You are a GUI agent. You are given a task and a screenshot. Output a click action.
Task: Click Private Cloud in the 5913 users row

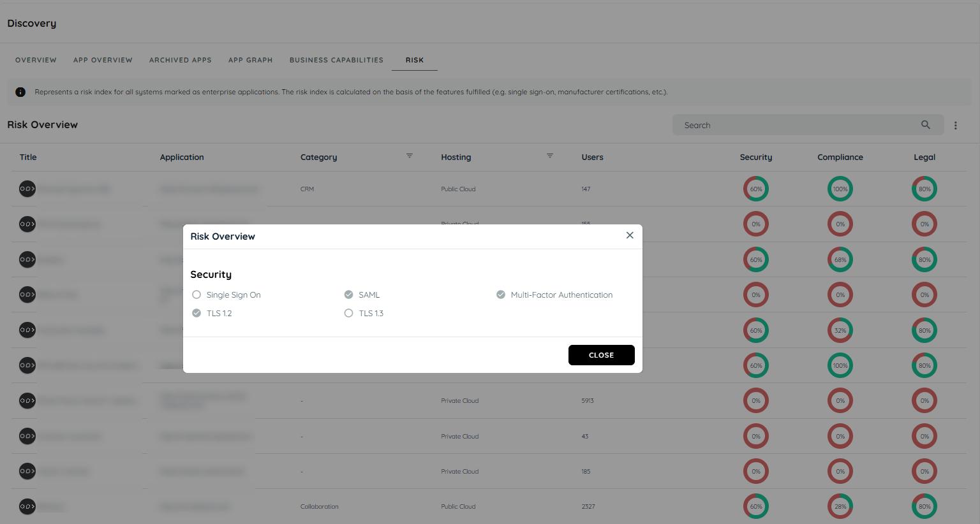459,401
